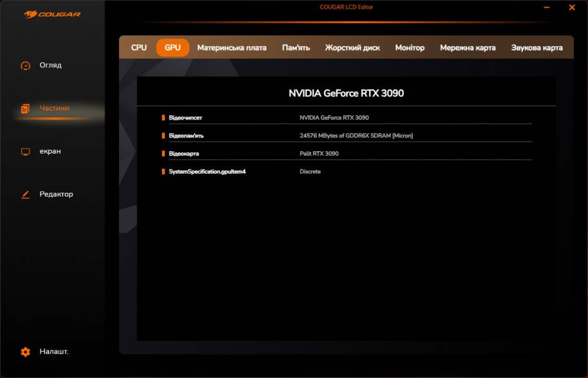Switch to the CPU tab

138,47
